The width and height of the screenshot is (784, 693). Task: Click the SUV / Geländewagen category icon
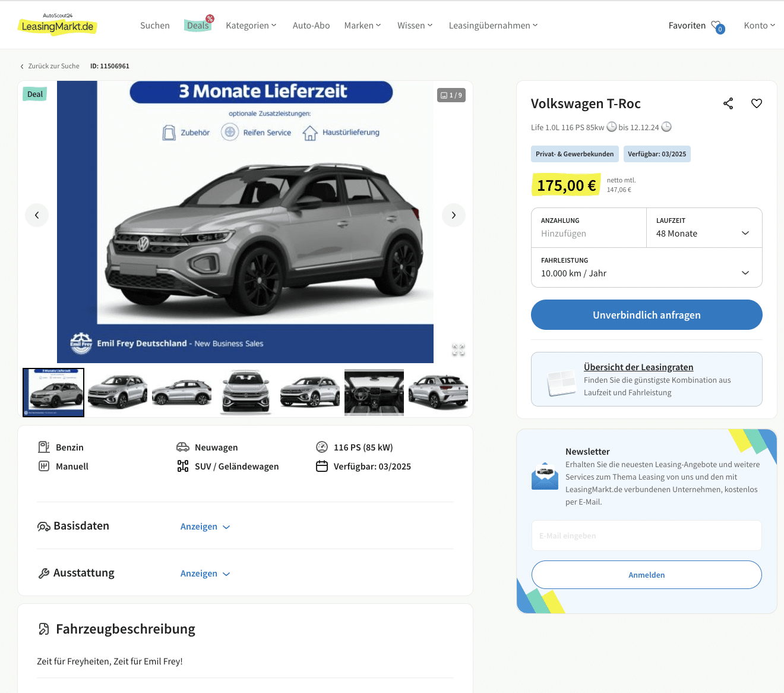[x=183, y=466]
